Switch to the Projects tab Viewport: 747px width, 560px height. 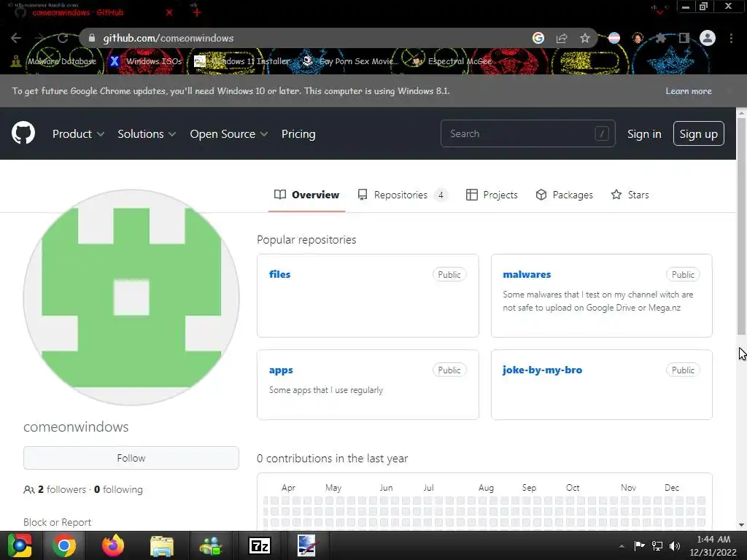click(492, 195)
